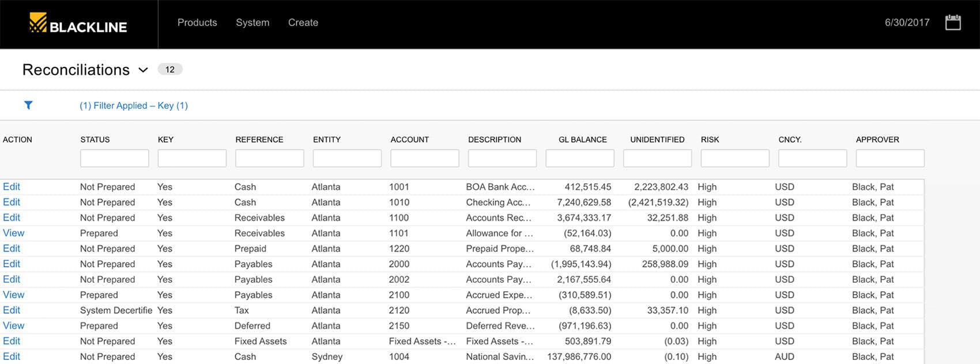View the account 2100 reconciliation
Viewport: 980px width, 364px height.
pos(14,295)
